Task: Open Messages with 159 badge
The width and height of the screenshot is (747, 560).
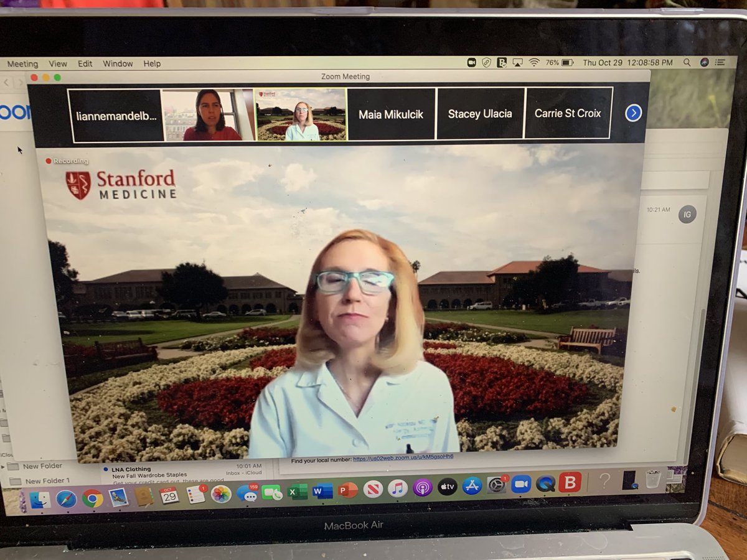Action: 247,493
